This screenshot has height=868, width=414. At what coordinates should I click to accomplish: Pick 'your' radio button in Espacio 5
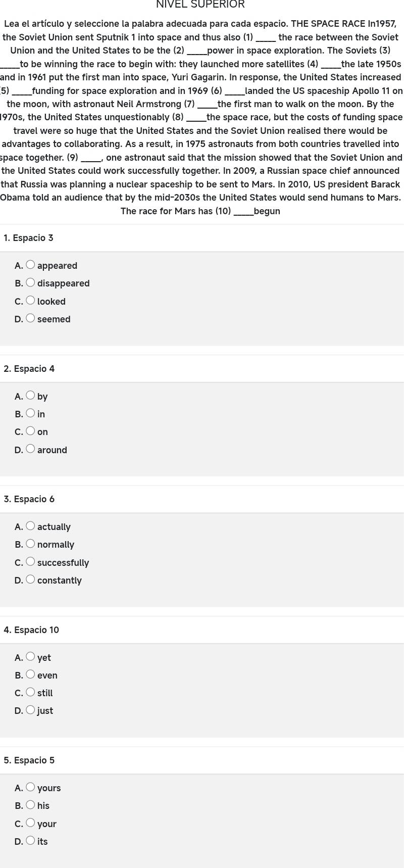point(30,823)
